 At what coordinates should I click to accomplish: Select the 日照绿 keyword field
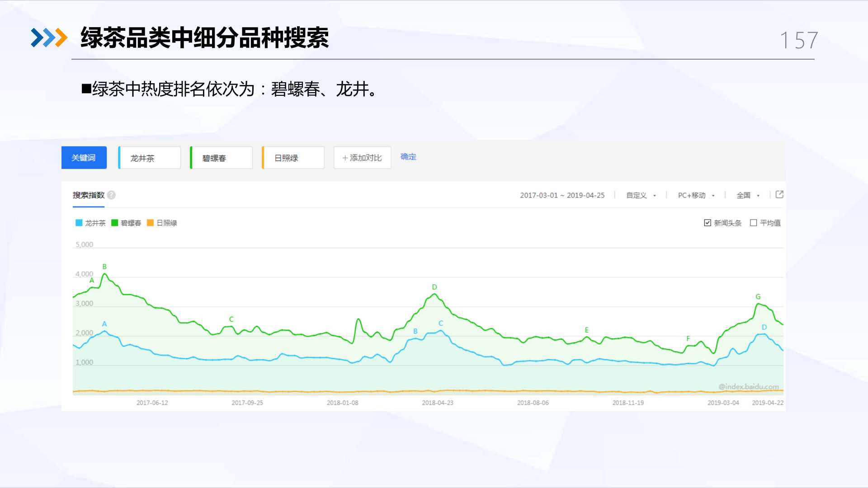coord(293,158)
